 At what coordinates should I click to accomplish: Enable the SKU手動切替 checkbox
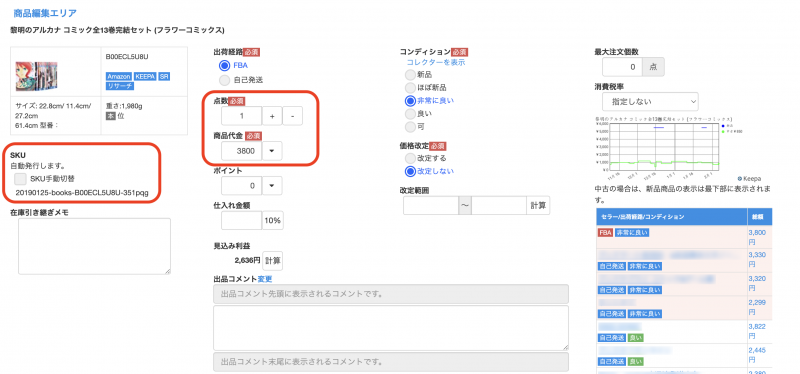coord(20,179)
